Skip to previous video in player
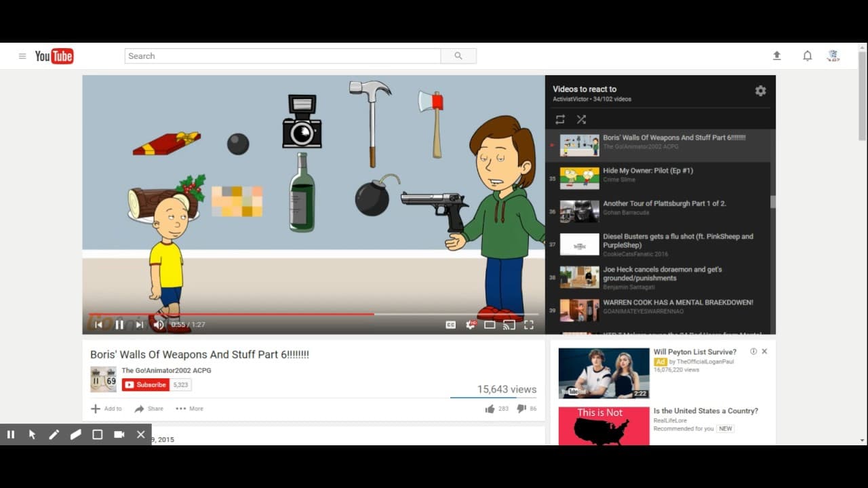Image resolution: width=868 pixels, height=488 pixels. point(98,325)
